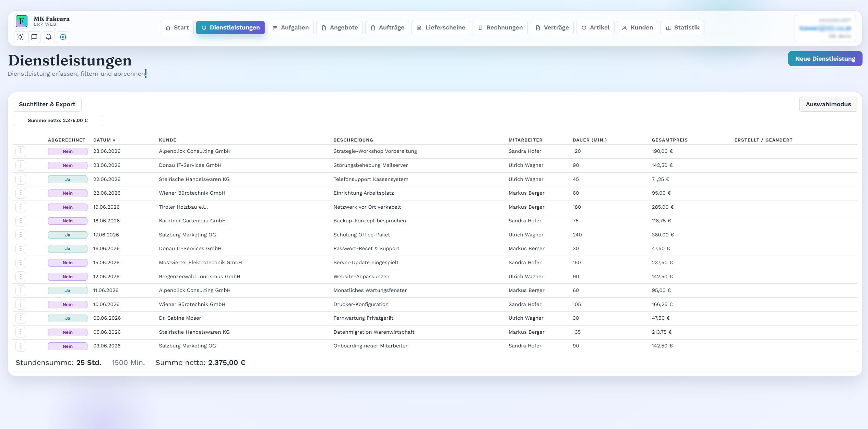This screenshot has width=868, height=429.
Task: Expand Suchfilter & Export panel
Action: point(47,104)
